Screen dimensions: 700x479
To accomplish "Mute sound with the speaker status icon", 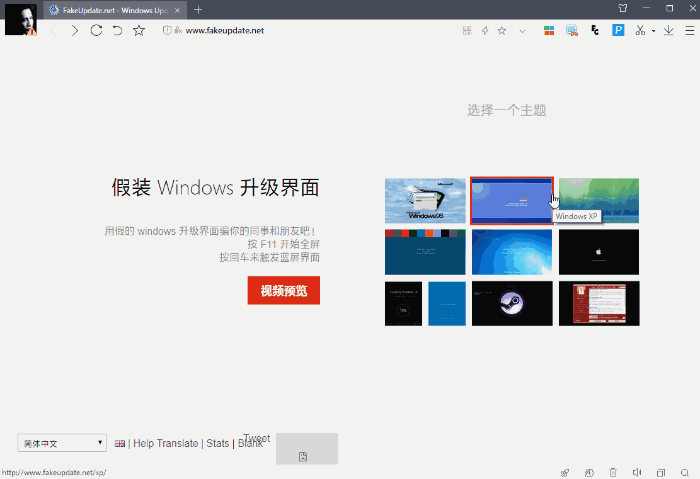I will pos(637,472).
